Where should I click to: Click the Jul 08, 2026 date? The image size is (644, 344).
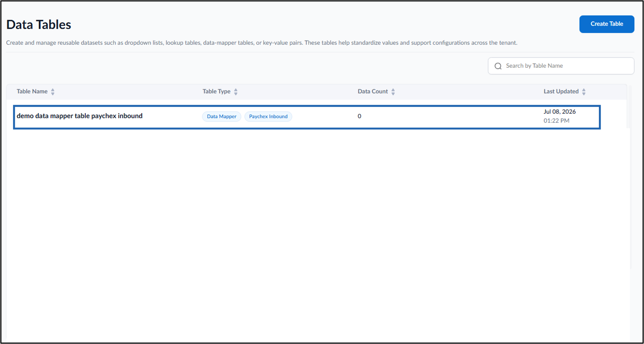[560, 112]
